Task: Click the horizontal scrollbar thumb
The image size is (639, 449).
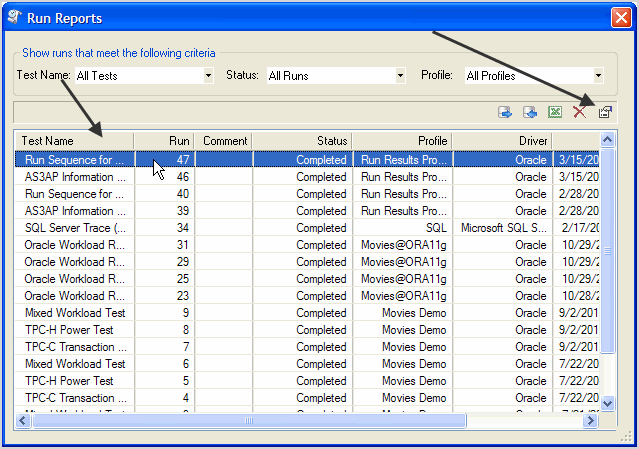Action: 248,421
